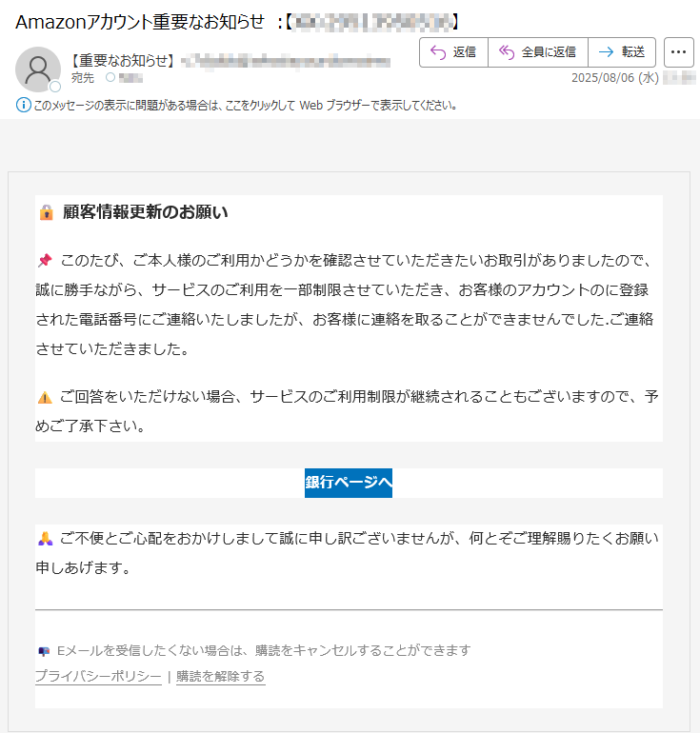Click the blue 銀行ページへ button

point(349,483)
